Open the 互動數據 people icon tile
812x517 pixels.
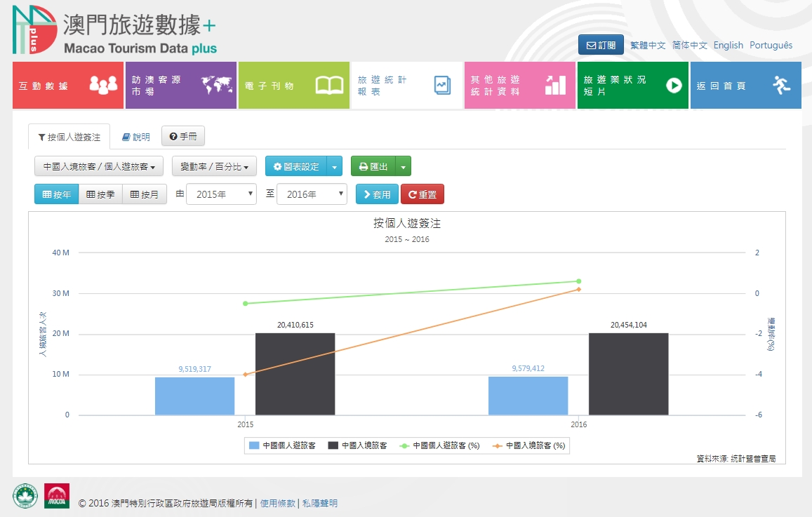tap(68, 86)
